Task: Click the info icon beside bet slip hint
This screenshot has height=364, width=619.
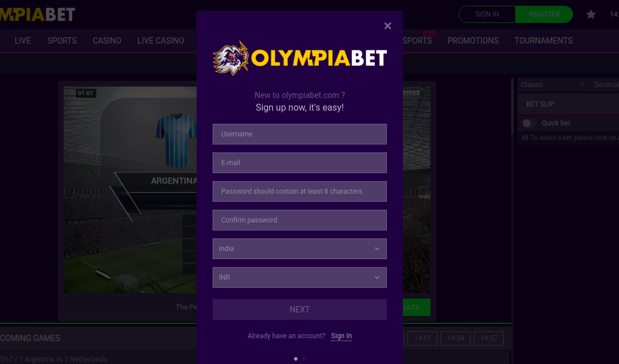Action: [x=525, y=138]
